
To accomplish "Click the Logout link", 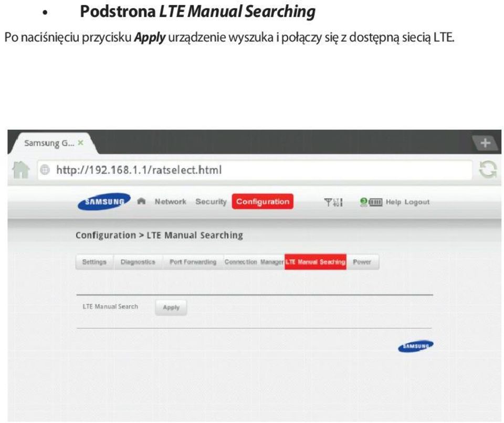I will pyautogui.click(x=417, y=202).
